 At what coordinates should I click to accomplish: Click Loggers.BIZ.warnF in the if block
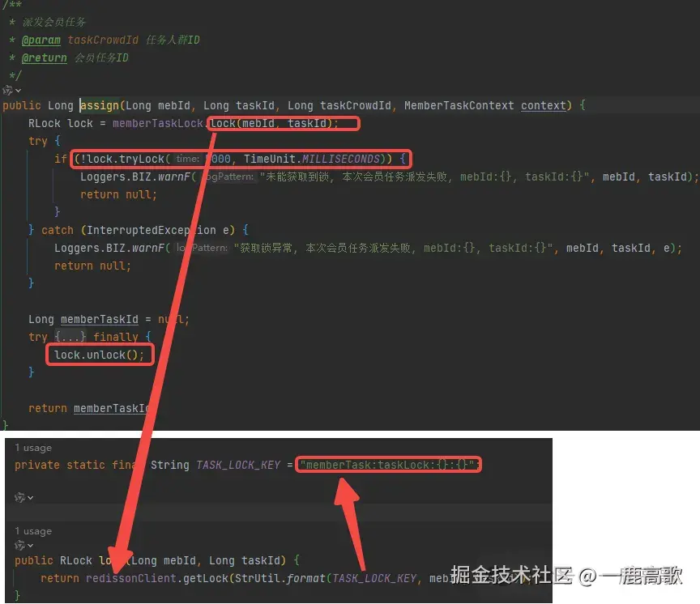point(136,177)
